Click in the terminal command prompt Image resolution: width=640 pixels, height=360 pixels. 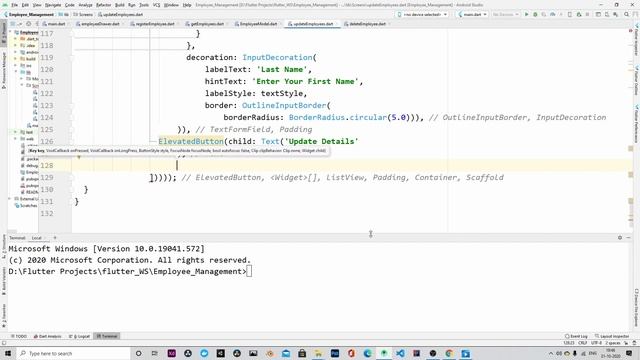249,271
